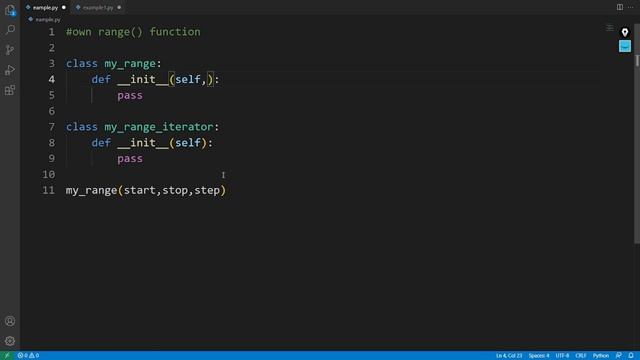Open the notifications bell
The image size is (640, 360).
pos(631,356)
